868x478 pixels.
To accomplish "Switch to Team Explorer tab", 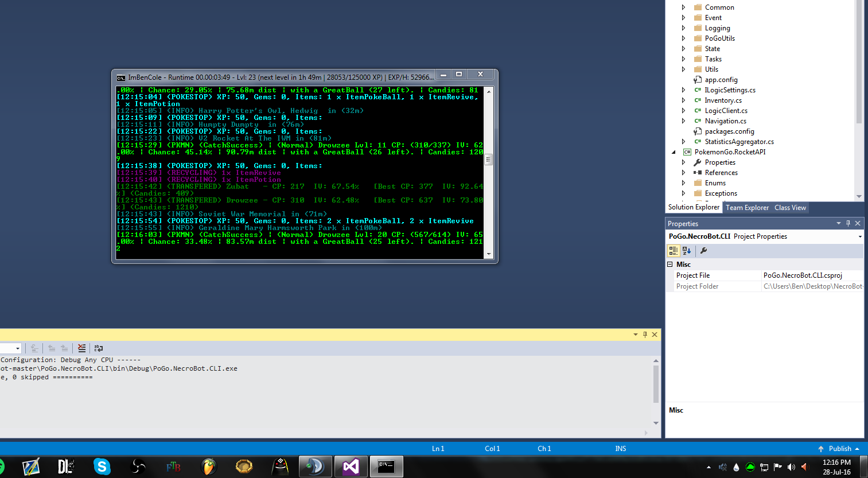I will click(747, 208).
